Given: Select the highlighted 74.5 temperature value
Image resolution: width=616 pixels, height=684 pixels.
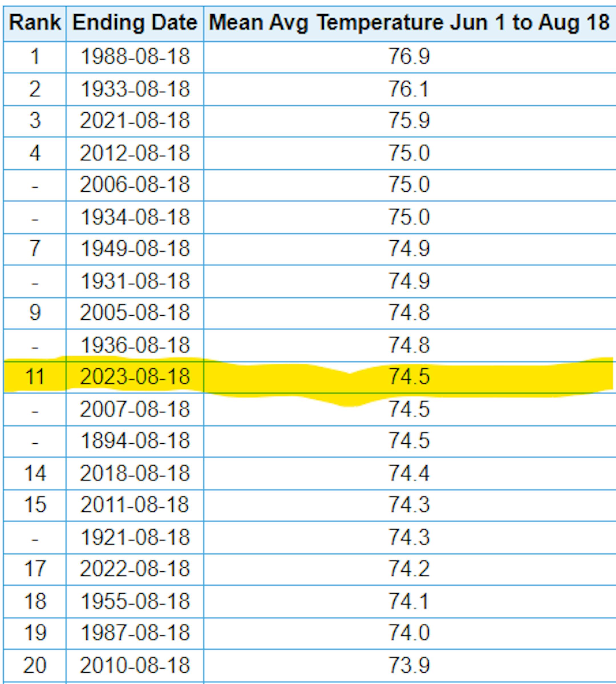Looking at the screenshot, I should 409,377.
